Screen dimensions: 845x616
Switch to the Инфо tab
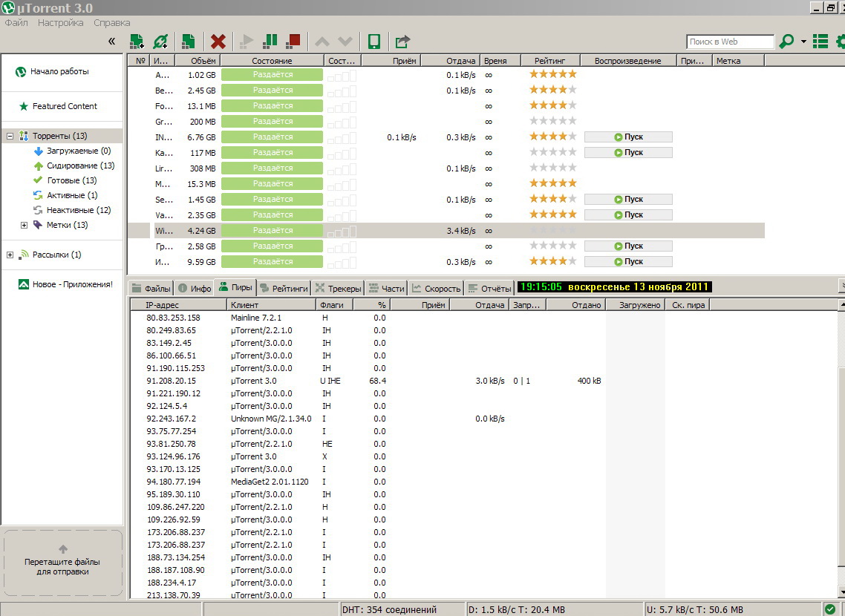195,288
